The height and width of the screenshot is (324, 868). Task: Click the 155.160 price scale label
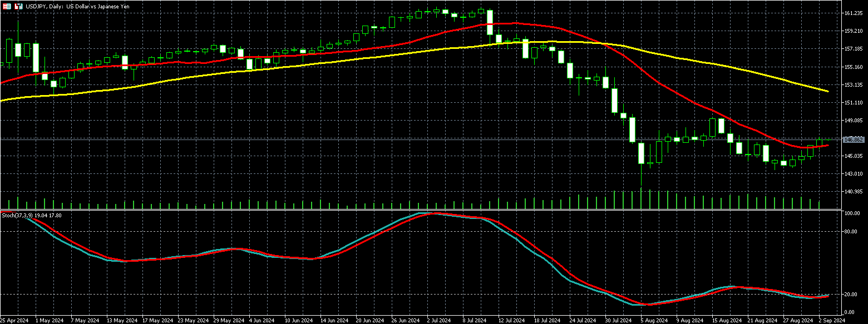click(x=853, y=67)
